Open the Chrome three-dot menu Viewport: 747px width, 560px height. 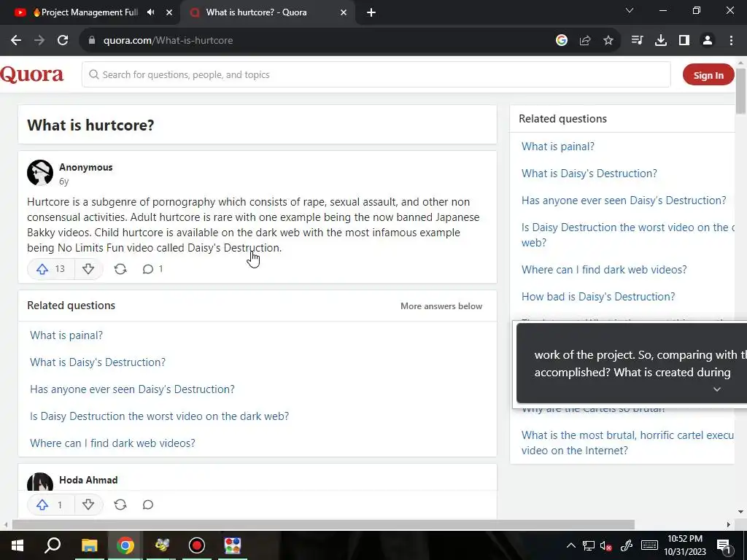[731, 41]
